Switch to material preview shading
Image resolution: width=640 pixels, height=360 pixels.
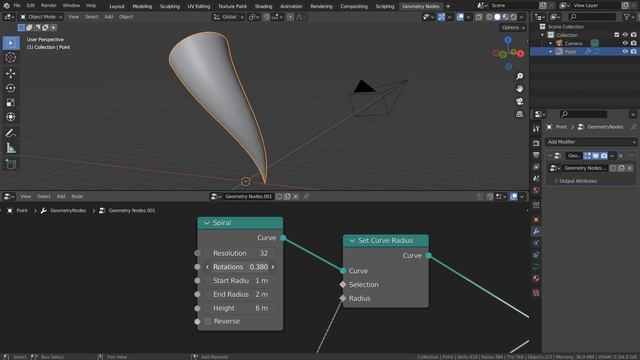click(505, 17)
